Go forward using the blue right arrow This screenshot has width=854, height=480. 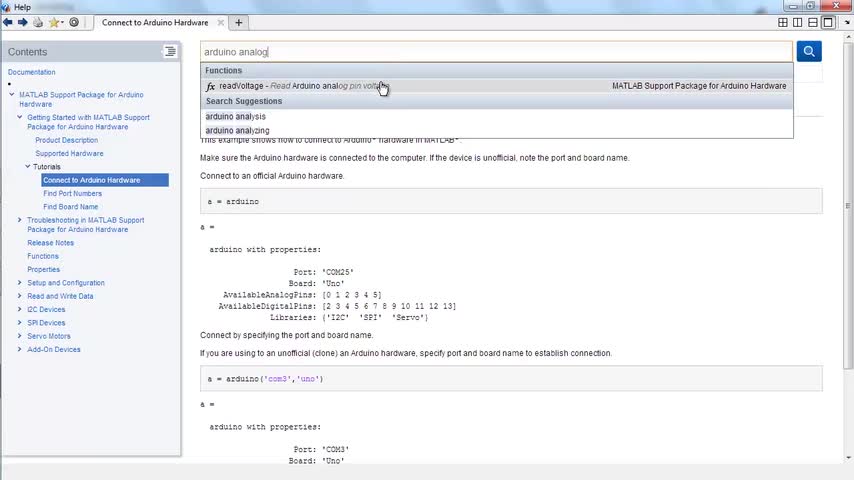tap(23, 22)
